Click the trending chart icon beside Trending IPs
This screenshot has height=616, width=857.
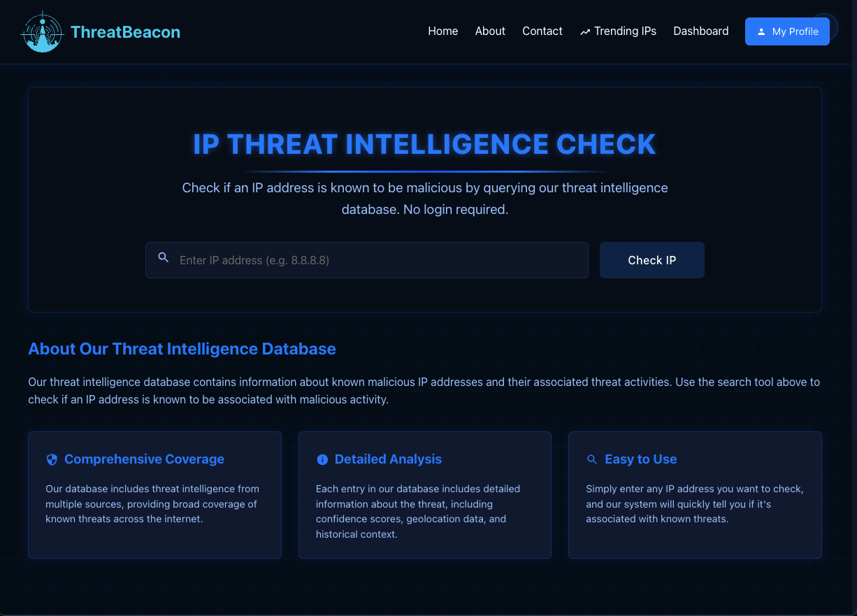(x=584, y=31)
